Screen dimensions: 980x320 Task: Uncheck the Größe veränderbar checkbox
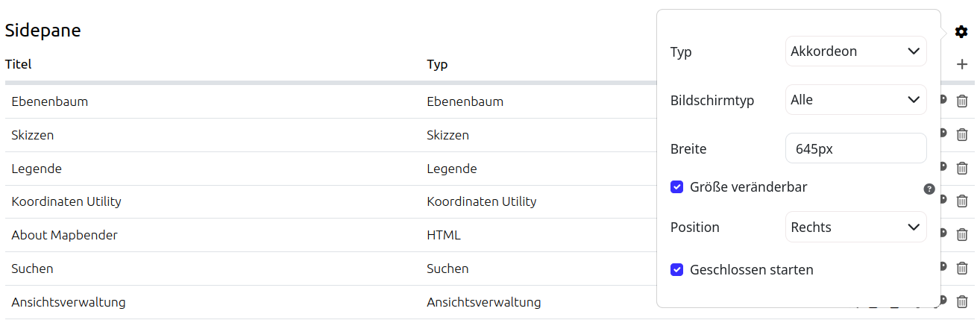(677, 187)
